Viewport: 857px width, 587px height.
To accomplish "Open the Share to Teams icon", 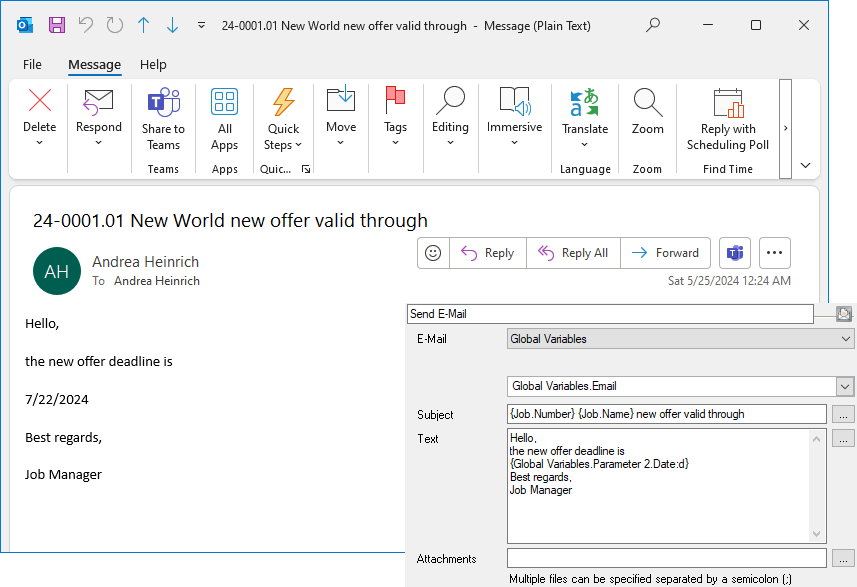I will click(163, 102).
